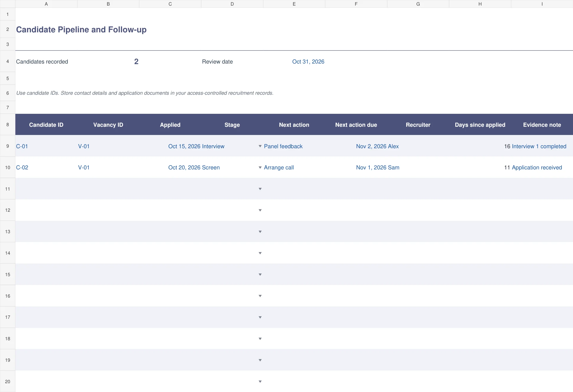Image resolution: width=573 pixels, height=392 pixels.
Task: Click the 'Candidate ID' column heading
Action: point(46,125)
